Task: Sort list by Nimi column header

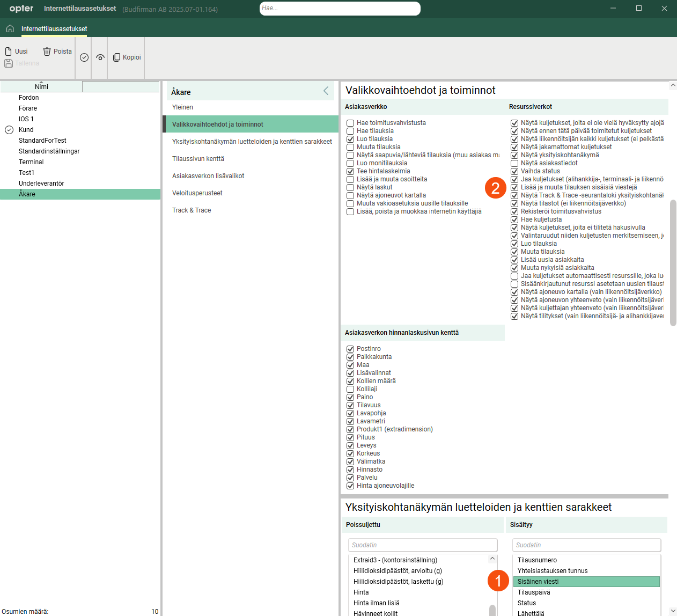Action: 41,87
